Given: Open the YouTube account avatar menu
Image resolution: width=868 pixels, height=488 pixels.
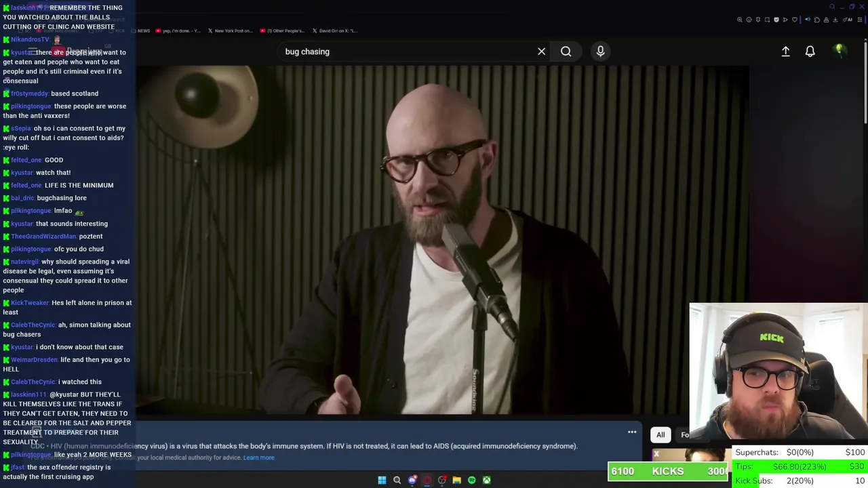Looking at the screenshot, I should [839, 51].
